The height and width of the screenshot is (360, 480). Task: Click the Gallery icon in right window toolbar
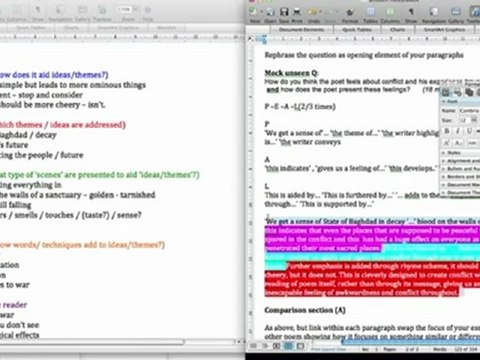click(456, 12)
